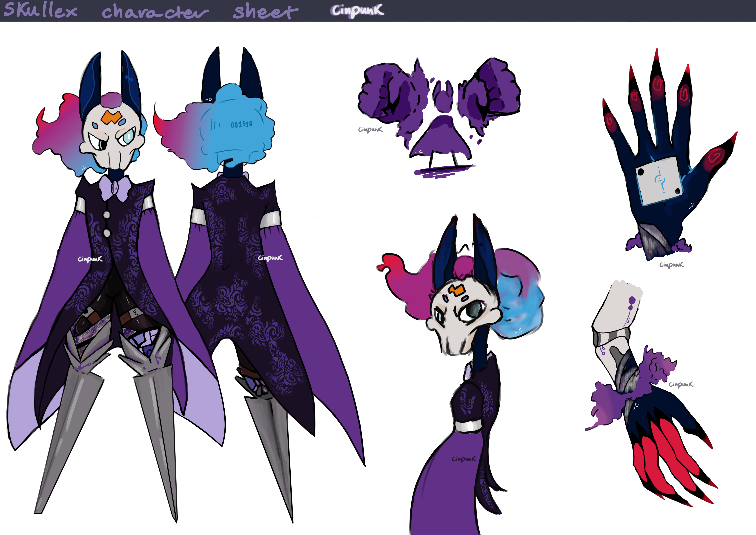
Task: Click the Cinpunk signature in the header bar
Action: (357, 10)
